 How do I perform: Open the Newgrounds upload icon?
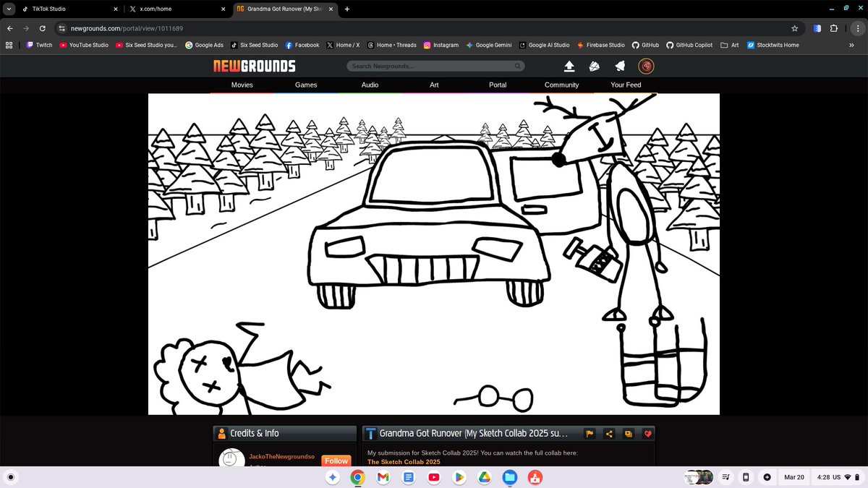[x=569, y=67]
